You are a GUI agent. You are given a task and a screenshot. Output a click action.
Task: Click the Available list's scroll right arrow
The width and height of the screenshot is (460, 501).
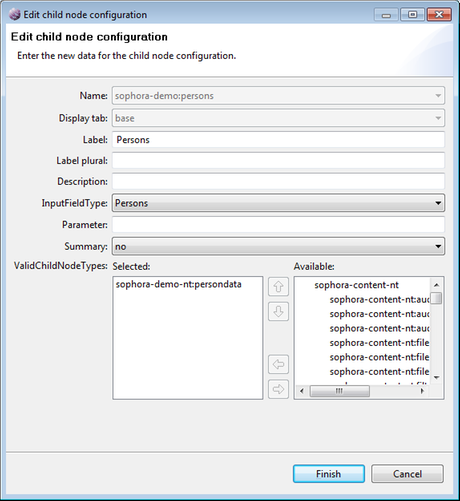tap(422, 391)
